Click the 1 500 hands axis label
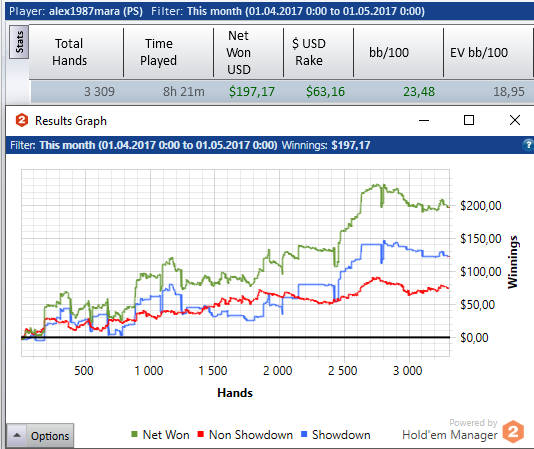The width and height of the screenshot is (534, 449). 213,371
